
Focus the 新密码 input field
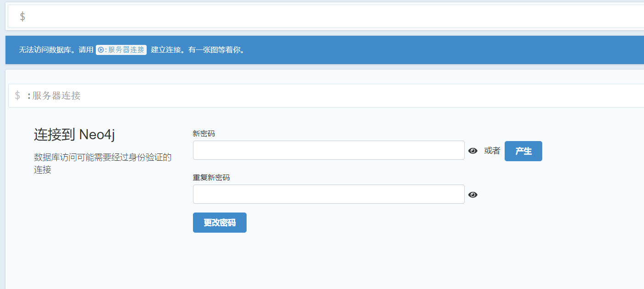point(329,150)
